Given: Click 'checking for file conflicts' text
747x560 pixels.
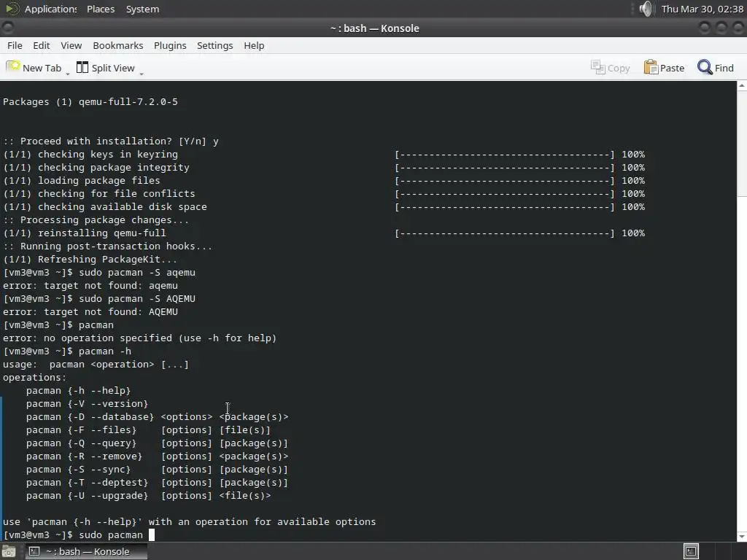Looking at the screenshot, I should [x=116, y=194].
